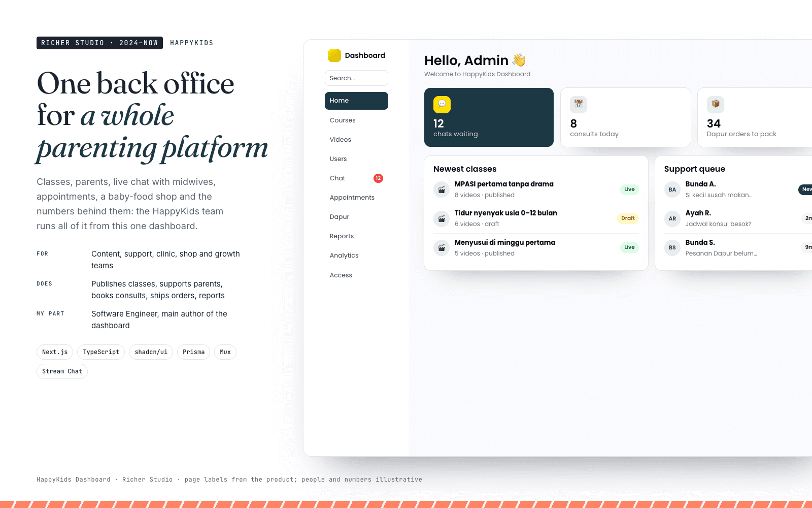Open Tidur nyenyak usia 0–12 bulan class
812x508 pixels.
pos(536,218)
